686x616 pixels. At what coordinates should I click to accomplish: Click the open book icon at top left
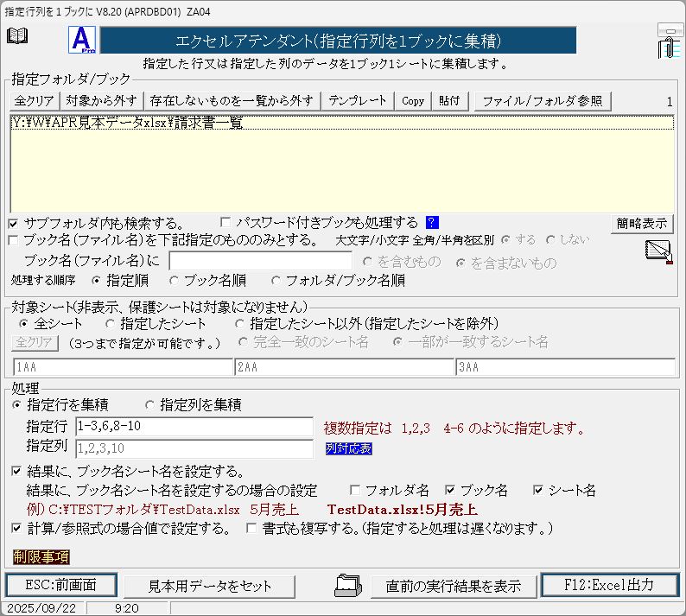click(x=17, y=35)
